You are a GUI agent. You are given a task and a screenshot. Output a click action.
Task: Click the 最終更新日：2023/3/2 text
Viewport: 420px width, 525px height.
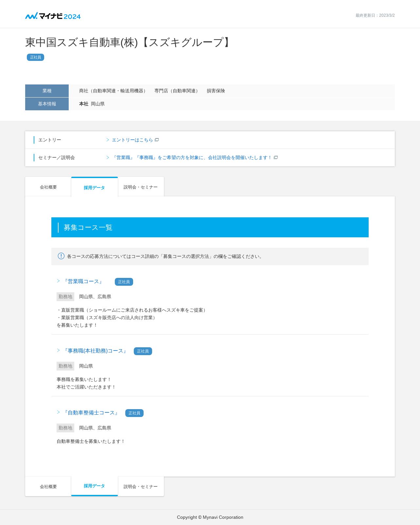[375, 15]
